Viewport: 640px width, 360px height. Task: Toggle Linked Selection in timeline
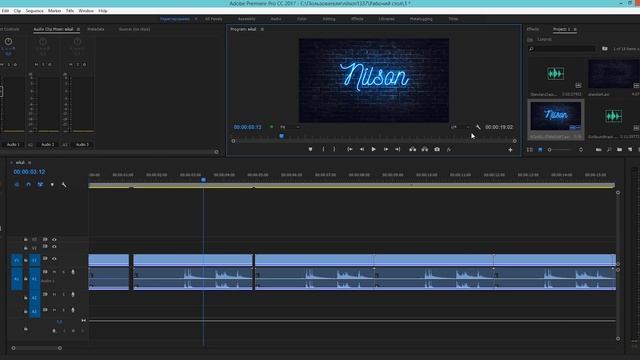(x=40, y=185)
